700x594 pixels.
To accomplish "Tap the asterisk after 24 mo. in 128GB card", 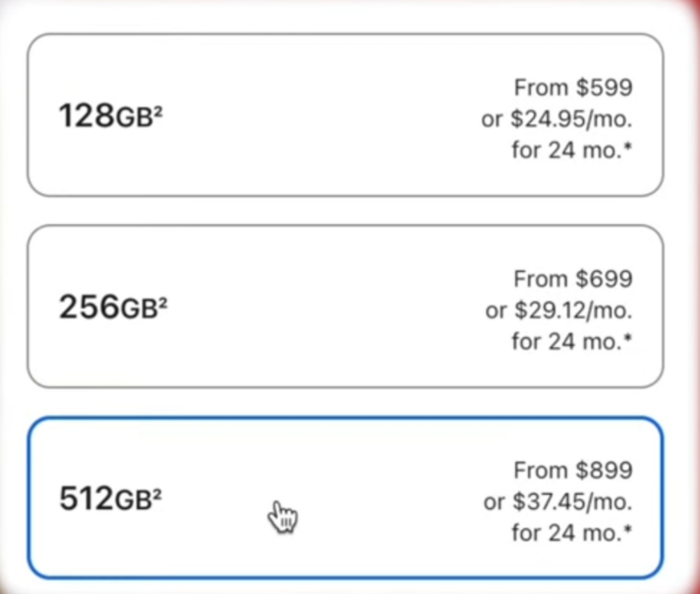I will pos(628,146).
